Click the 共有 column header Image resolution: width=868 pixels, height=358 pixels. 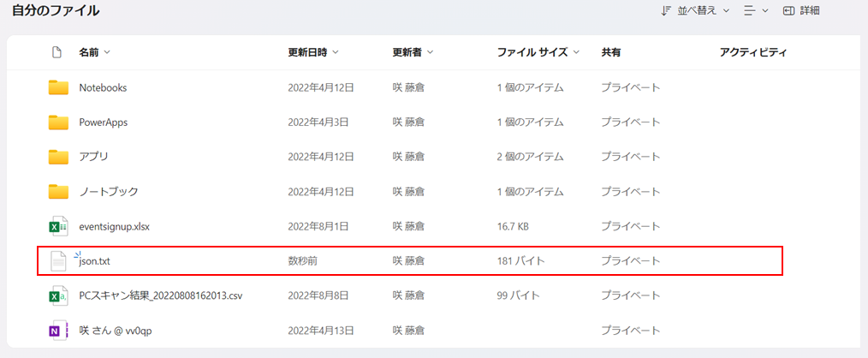pyautogui.click(x=611, y=52)
